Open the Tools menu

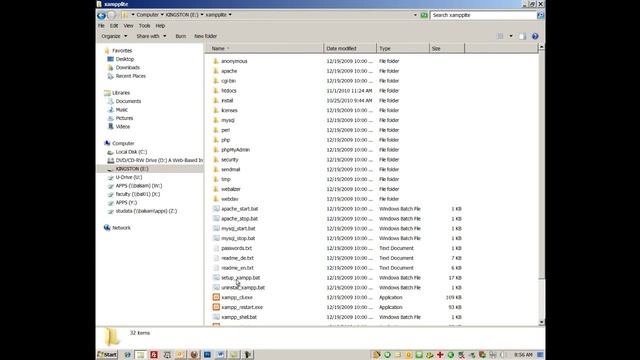click(x=144, y=26)
